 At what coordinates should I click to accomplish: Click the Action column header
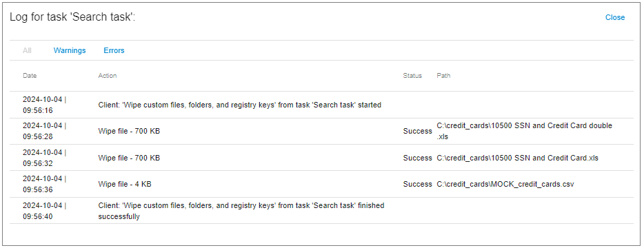pyautogui.click(x=107, y=76)
